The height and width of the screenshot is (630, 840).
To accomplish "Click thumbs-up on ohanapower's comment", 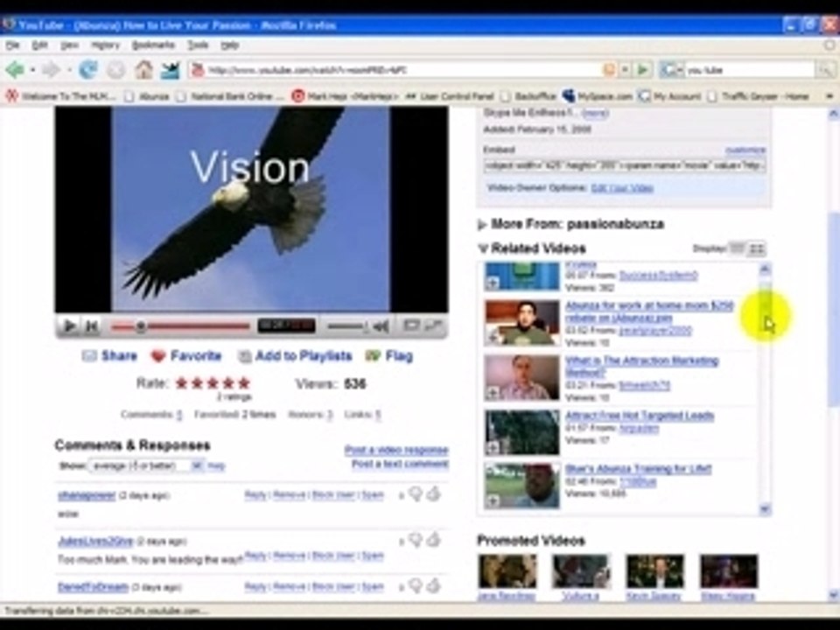I will tap(433, 493).
